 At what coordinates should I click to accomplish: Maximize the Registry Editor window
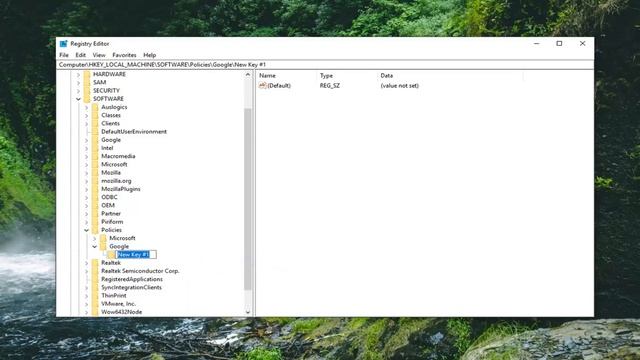pyautogui.click(x=559, y=44)
